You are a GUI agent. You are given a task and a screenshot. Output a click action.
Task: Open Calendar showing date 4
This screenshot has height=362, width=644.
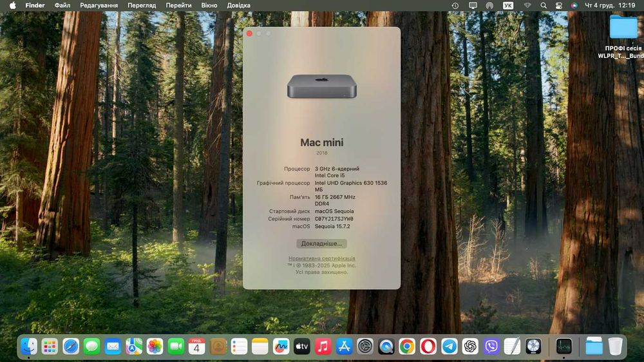[196, 347]
